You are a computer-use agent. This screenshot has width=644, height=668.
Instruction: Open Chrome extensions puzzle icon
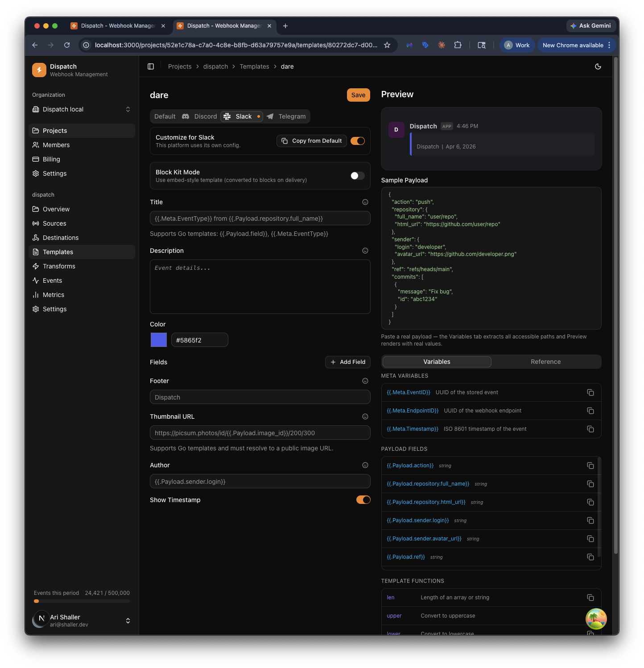pos(458,45)
